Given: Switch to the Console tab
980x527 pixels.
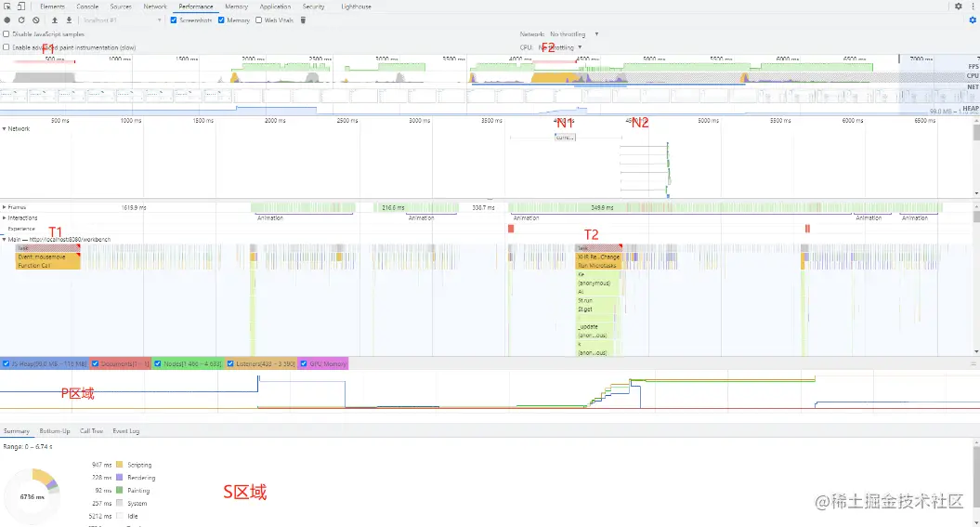Looking at the screenshot, I should point(87,7).
